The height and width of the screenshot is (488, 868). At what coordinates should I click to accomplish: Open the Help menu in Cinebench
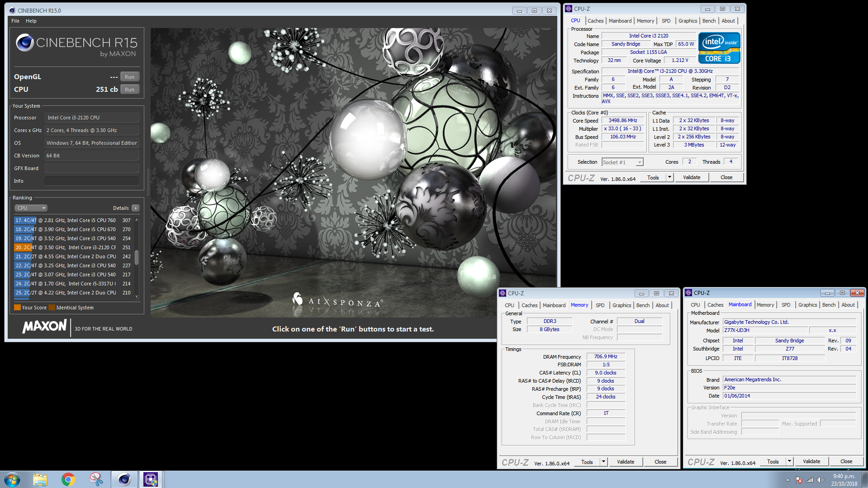pos(31,21)
